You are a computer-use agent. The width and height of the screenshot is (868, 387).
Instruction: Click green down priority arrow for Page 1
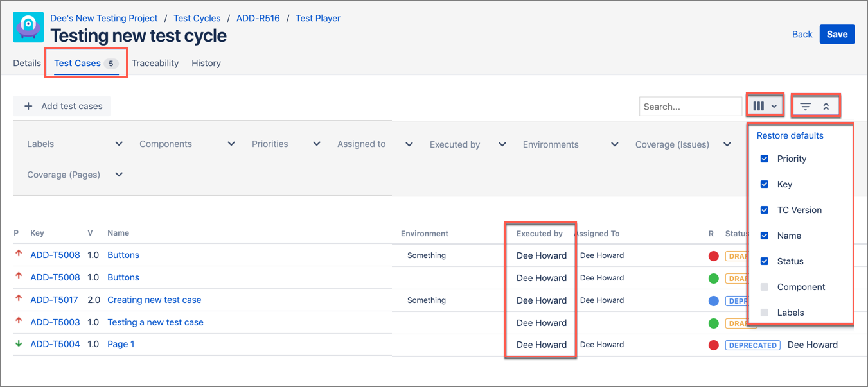19,343
